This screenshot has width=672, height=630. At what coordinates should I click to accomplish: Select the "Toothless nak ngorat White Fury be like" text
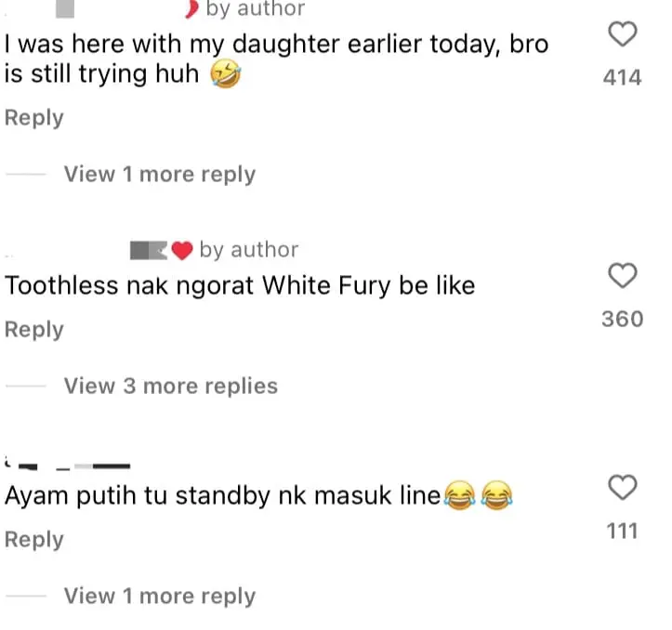click(240, 285)
